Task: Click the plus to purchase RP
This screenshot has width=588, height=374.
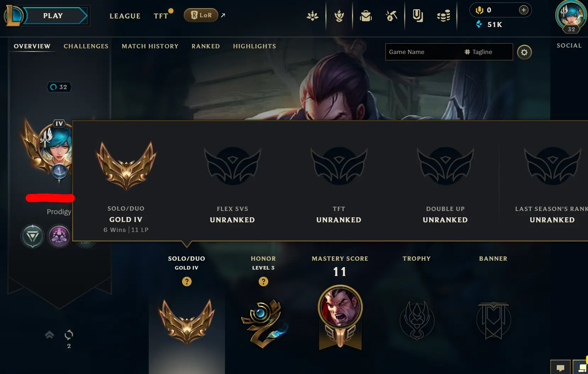Action: click(x=524, y=10)
